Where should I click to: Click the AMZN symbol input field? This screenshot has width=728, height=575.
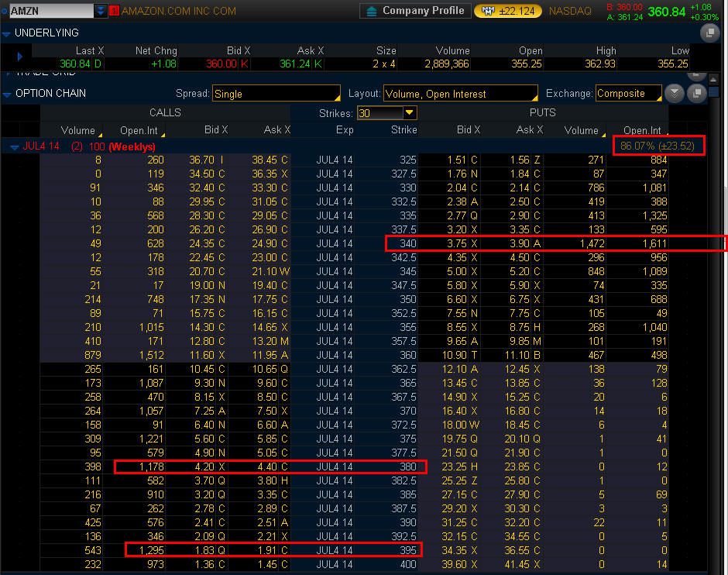(x=50, y=11)
